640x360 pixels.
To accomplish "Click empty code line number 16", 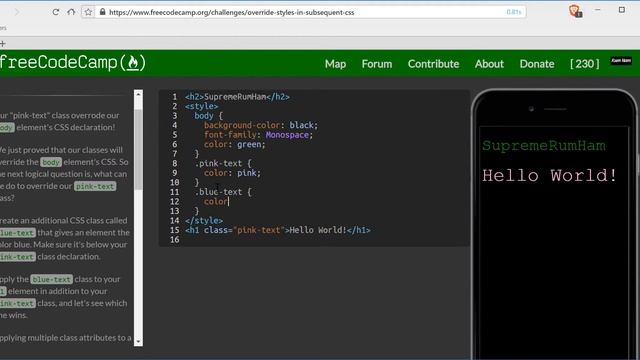I will tap(175, 240).
